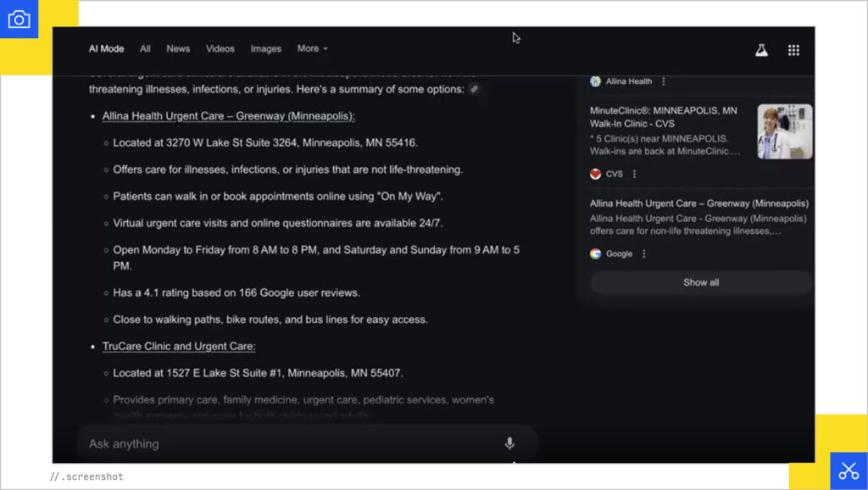Open the Google apps grid
This screenshot has height=490, width=868.
(793, 50)
